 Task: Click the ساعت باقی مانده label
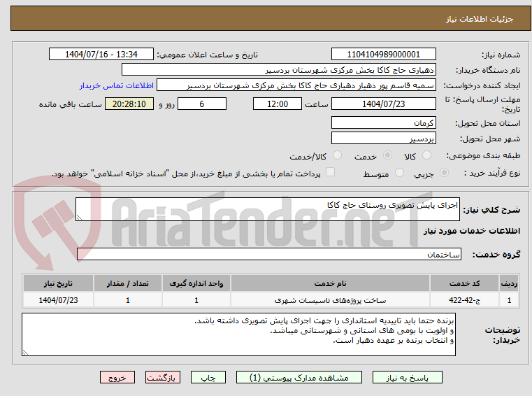70,104
